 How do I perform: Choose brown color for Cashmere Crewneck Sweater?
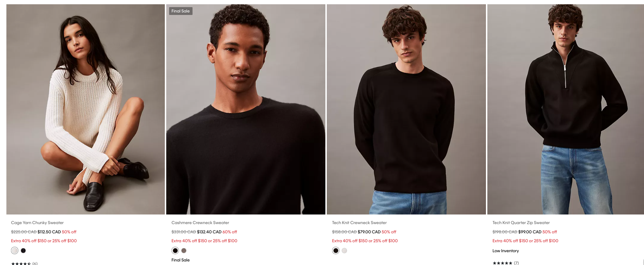pyautogui.click(x=184, y=250)
